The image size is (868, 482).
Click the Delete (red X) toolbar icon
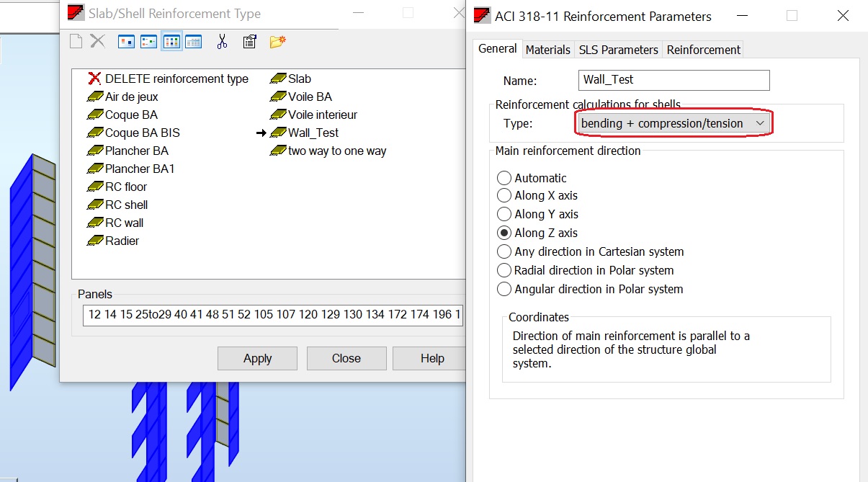click(97, 41)
